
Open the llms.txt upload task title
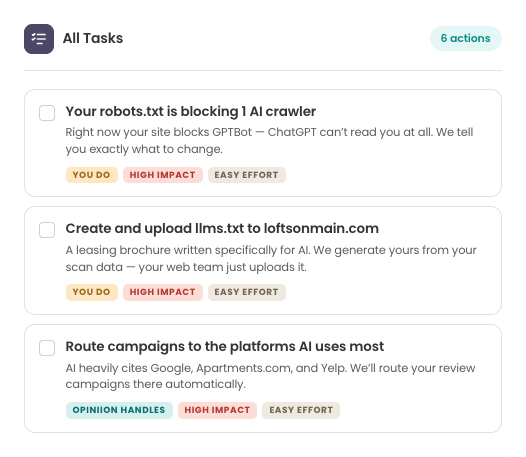click(222, 228)
